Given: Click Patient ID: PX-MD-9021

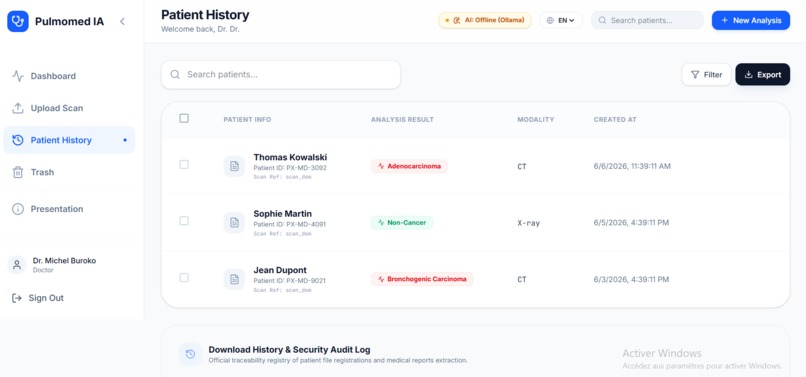Looking at the screenshot, I should [x=289, y=281].
